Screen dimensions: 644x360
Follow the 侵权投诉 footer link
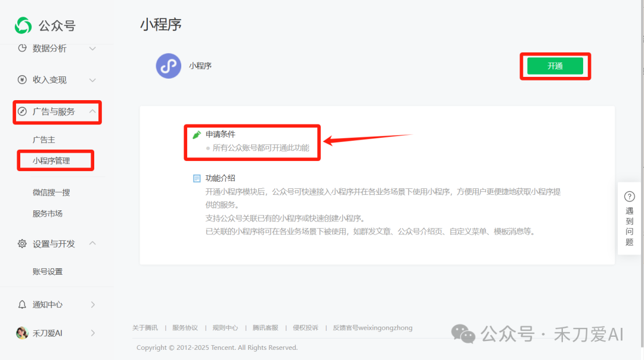tap(305, 328)
